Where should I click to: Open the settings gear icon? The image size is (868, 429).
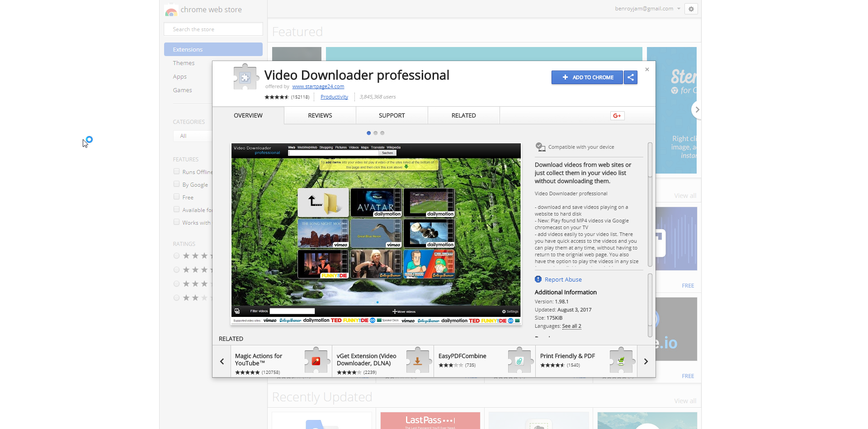point(691,9)
